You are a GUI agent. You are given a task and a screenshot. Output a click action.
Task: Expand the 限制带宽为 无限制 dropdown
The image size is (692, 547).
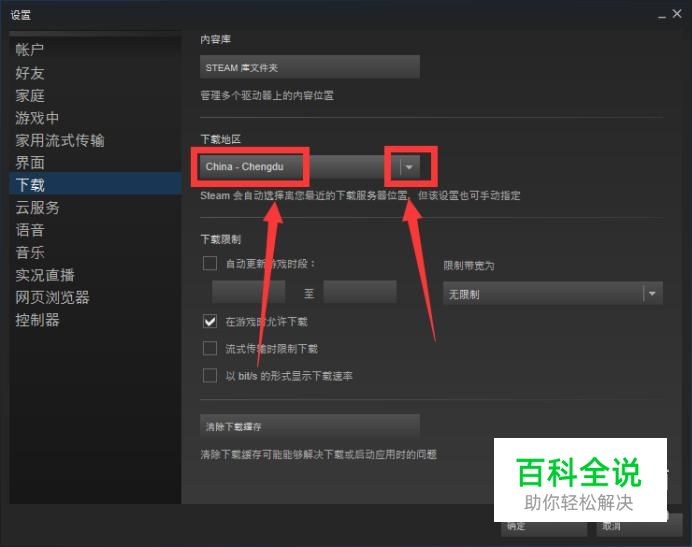tap(553, 294)
